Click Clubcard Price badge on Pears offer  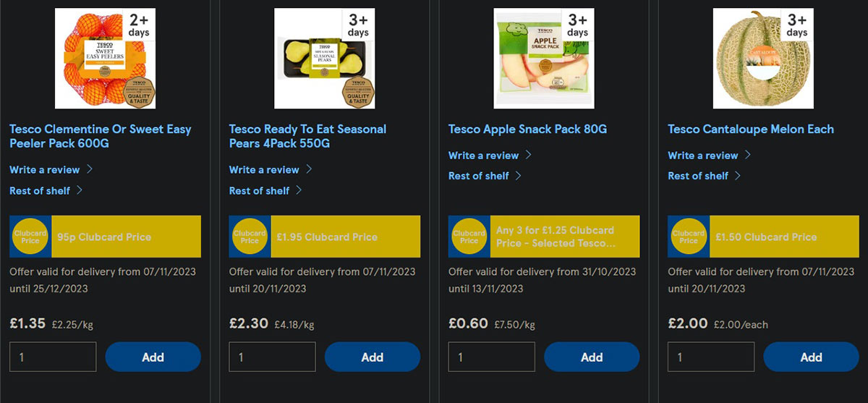pyautogui.click(x=250, y=237)
